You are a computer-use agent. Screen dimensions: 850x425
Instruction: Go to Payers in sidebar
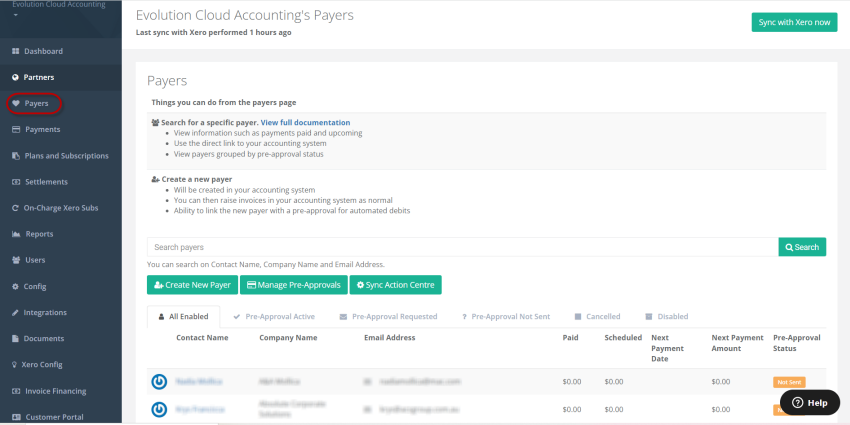pyautogui.click(x=36, y=103)
